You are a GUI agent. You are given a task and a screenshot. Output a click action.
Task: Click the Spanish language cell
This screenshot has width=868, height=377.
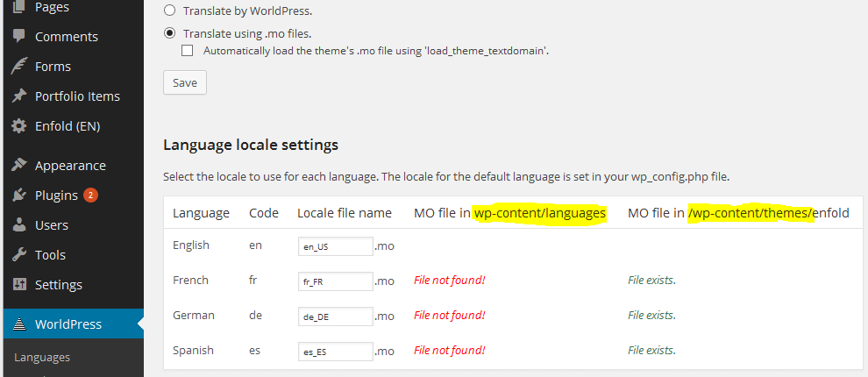(x=193, y=351)
